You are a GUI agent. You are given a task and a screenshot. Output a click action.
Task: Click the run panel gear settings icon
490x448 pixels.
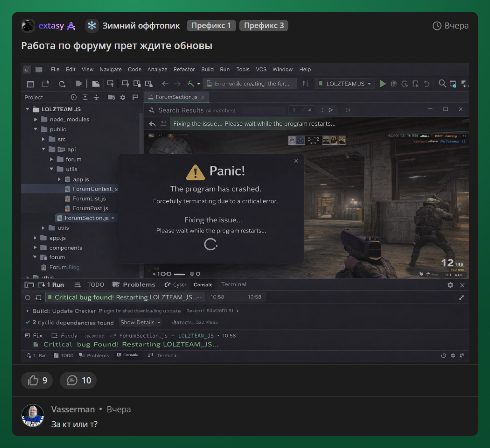tap(450, 285)
